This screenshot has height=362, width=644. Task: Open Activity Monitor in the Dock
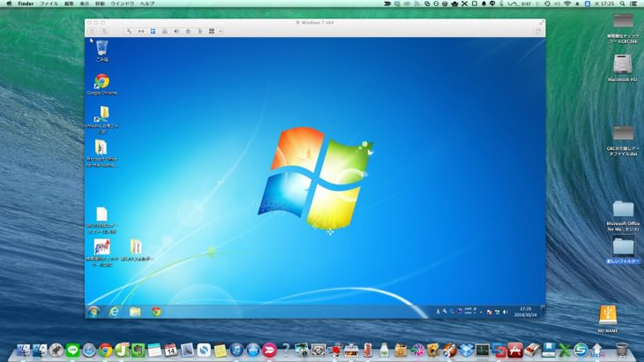pos(483,351)
